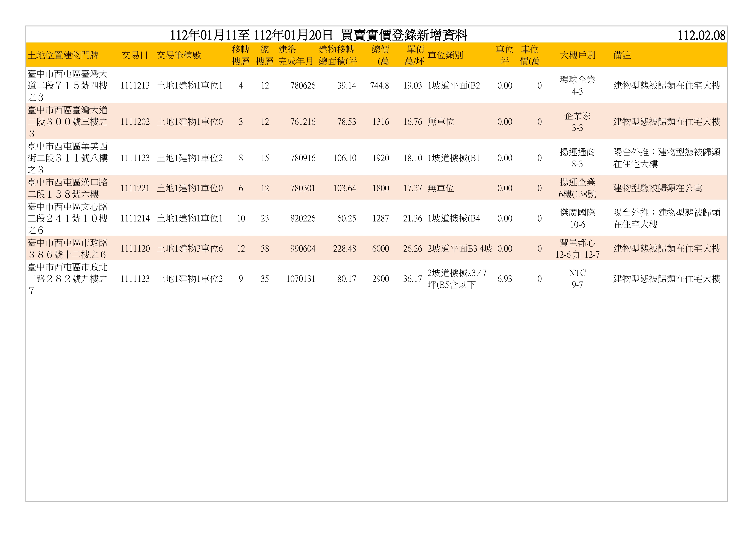The image size is (756, 535).
Task: Select unit price 26.26
Action: click(x=413, y=249)
